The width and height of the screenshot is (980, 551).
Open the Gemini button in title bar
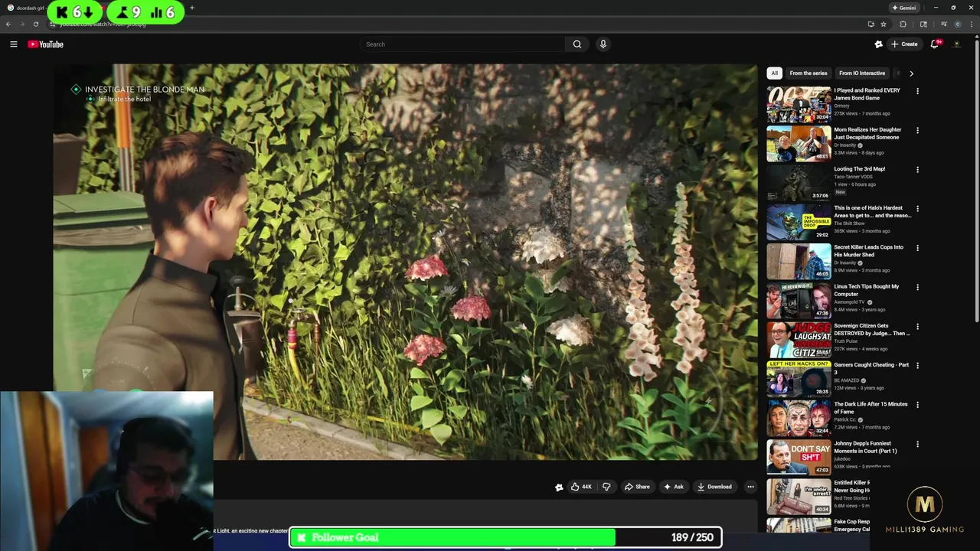tap(904, 8)
